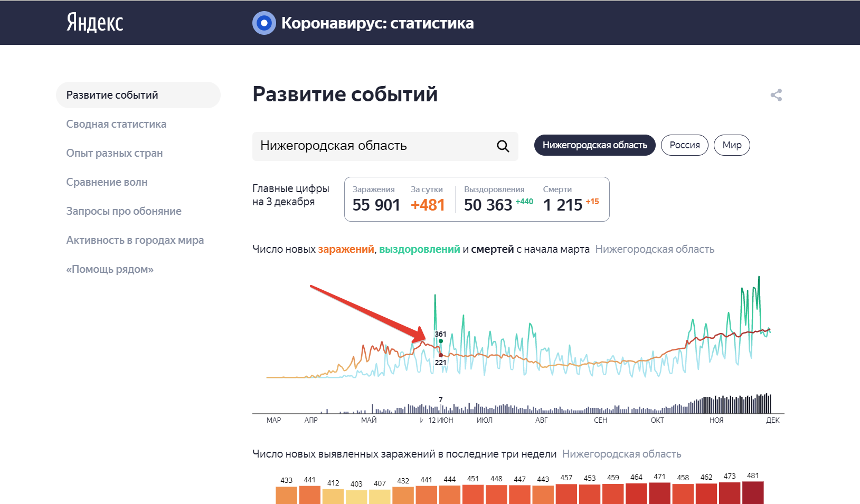
Task: Click the blue coronavirus statistics logo icon
Action: 264,23
